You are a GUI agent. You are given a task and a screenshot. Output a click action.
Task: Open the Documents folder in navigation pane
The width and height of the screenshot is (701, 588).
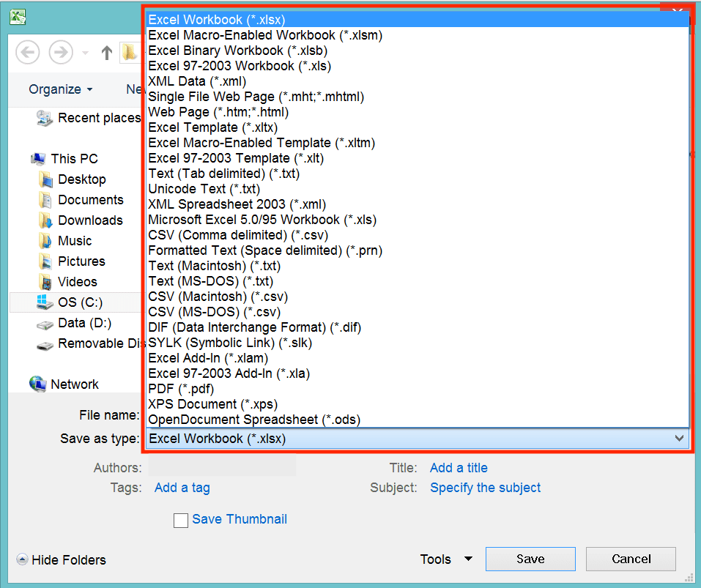click(81, 200)
